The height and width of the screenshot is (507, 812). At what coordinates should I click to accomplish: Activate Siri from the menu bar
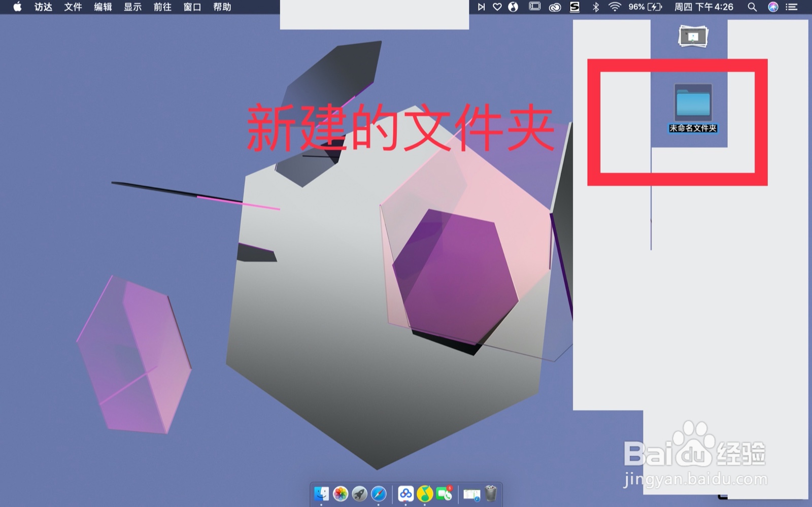coord(773,7)
